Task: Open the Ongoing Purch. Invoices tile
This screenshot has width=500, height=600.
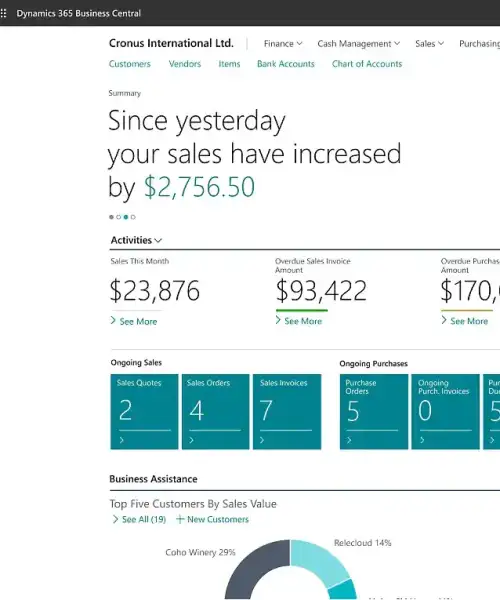Action: 445,411
